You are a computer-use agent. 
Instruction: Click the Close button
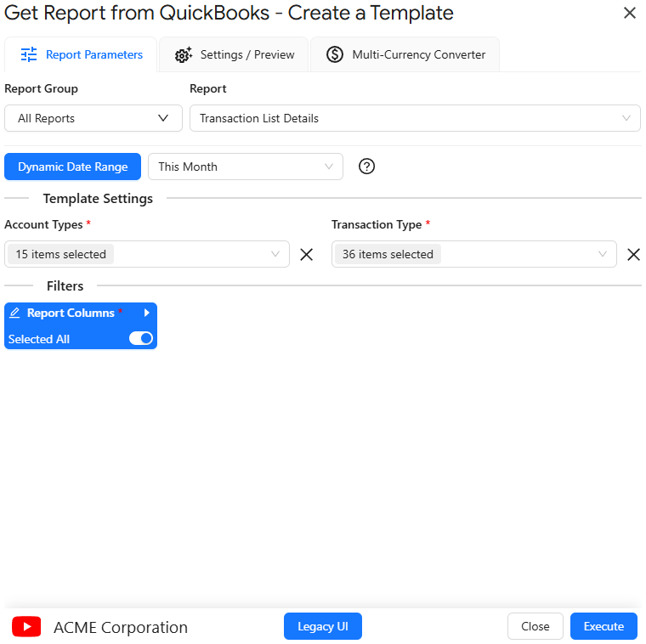tap(535, 626)
